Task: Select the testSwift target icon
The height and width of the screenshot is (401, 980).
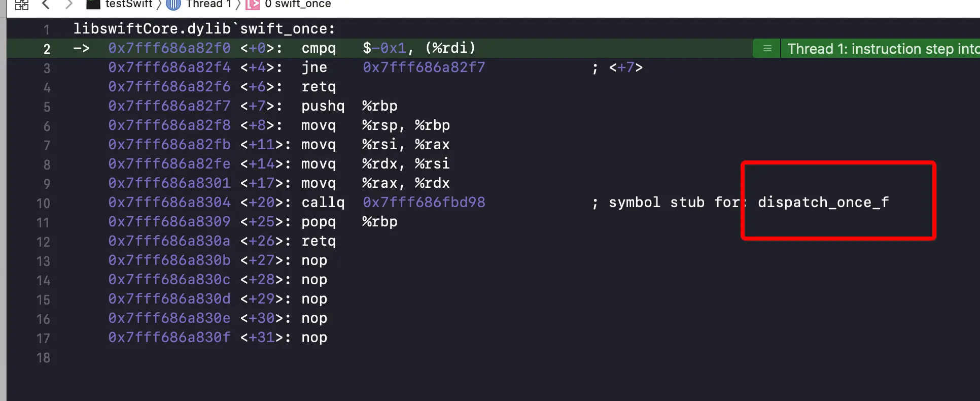Action: (x=93, y=5)
